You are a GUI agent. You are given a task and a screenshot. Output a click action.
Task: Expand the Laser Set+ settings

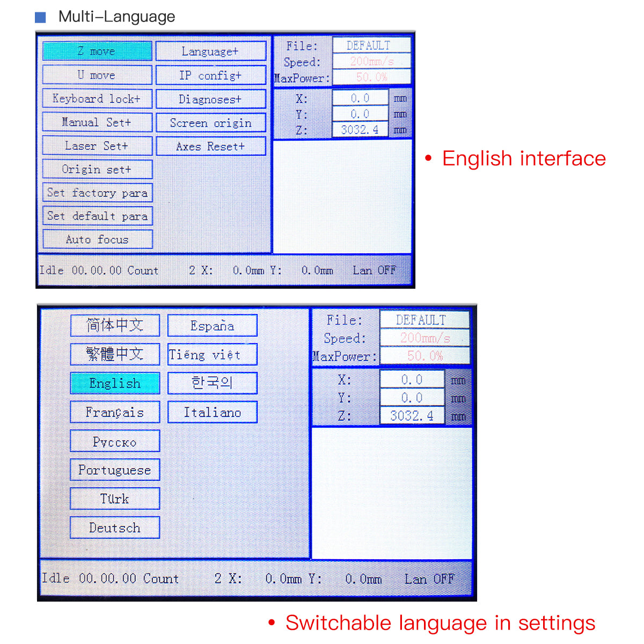click(97, 146)
